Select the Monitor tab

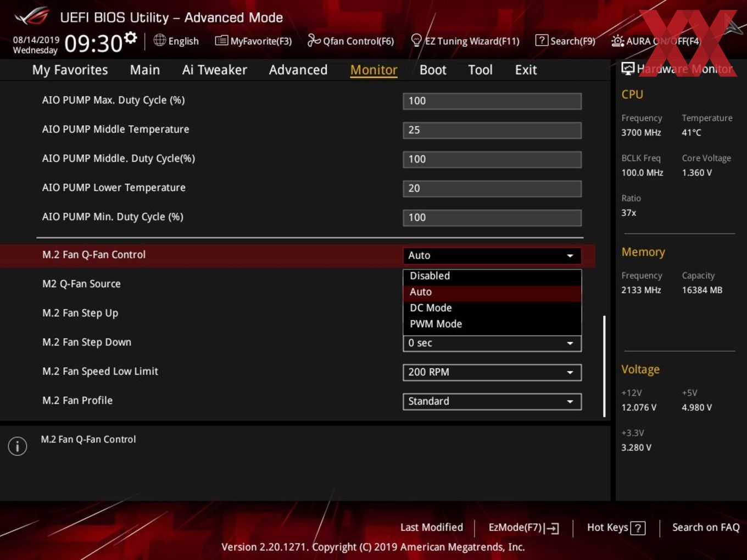(374, 70)
